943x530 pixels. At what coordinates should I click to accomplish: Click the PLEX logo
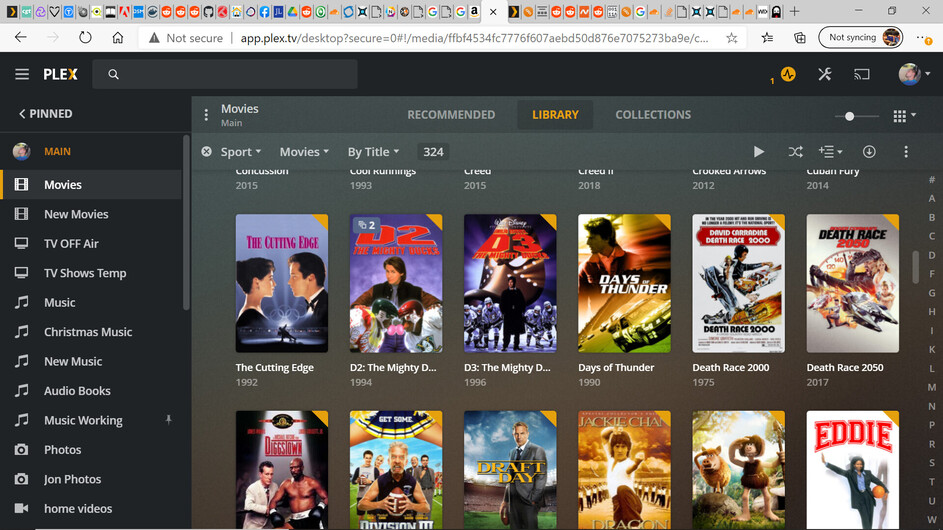[x=60, y=74]
